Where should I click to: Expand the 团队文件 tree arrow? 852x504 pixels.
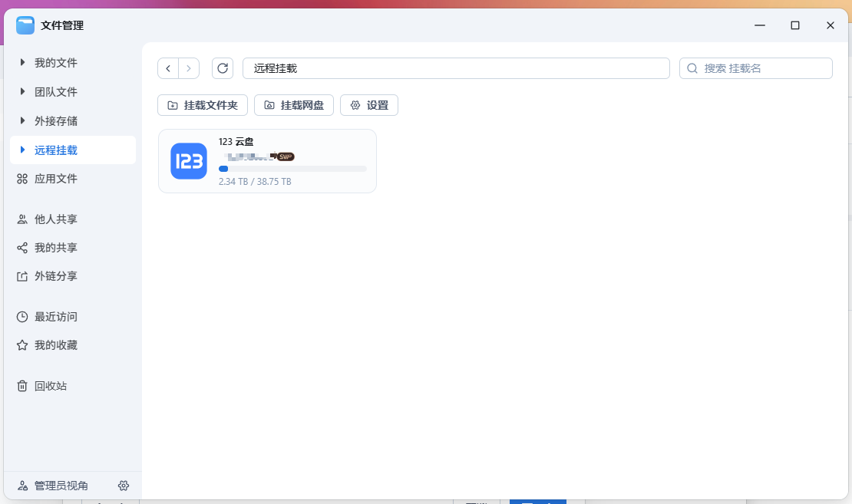tap(22, 91)
